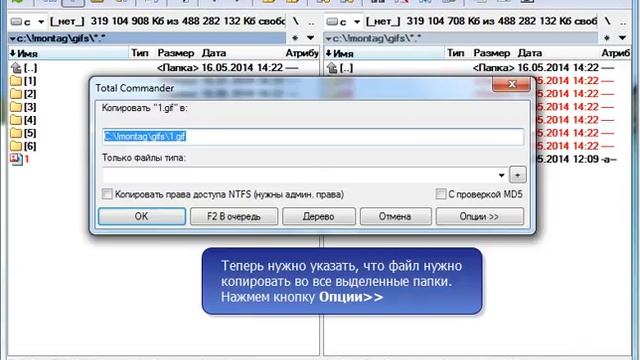Image resolution: width=640 pixels, height=360 pixels.
Task: Expand left panel directory history arrow
Action: (311, 38)
